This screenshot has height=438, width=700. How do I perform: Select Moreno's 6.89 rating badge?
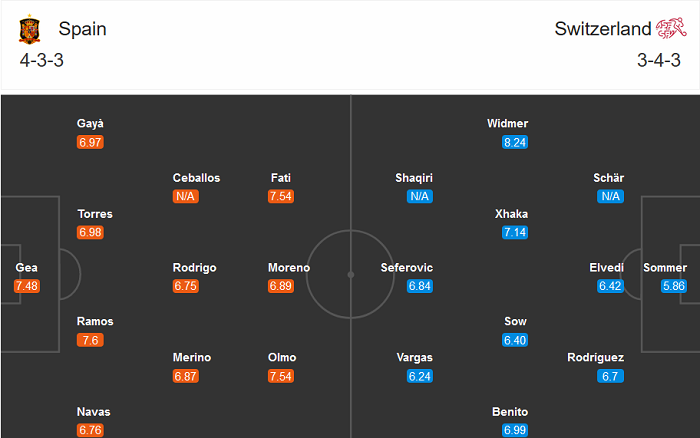281,286
